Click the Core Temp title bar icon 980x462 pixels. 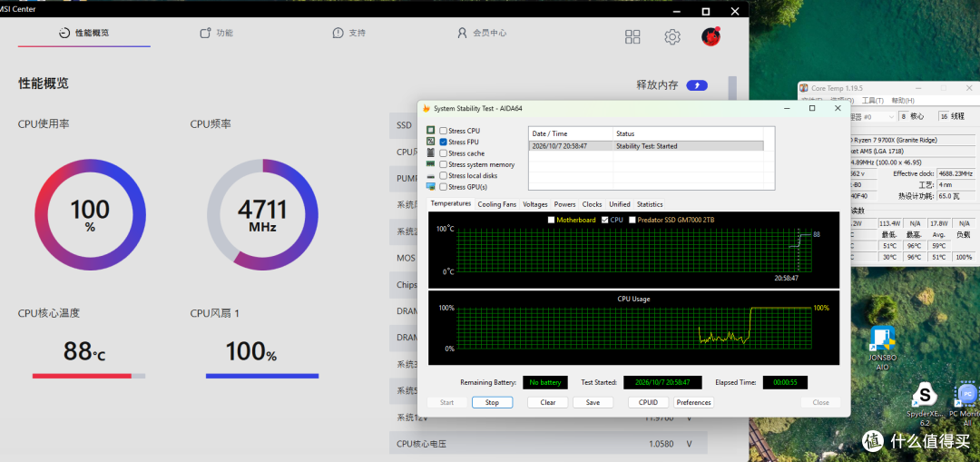pyautogui.click(x=805, y=88)
